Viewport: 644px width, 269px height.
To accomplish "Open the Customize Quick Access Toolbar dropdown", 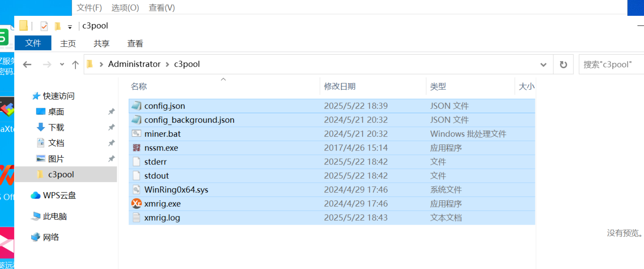I will 70,27.
